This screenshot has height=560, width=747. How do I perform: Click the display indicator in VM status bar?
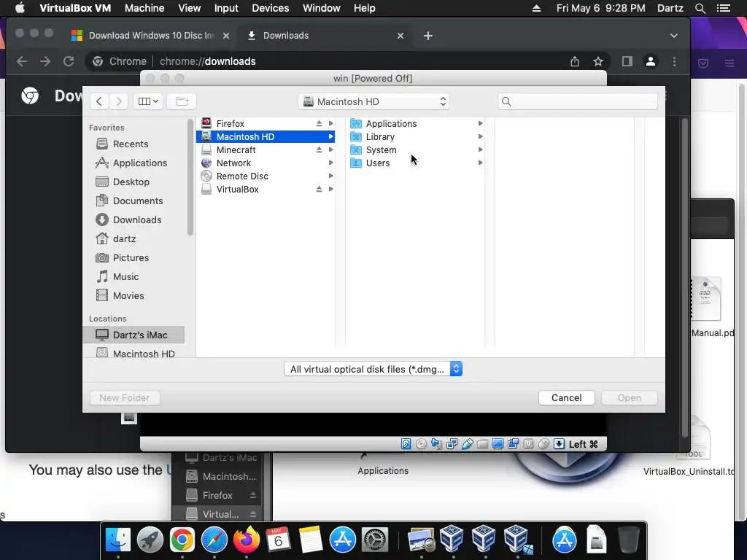click(x=498, y=444)
